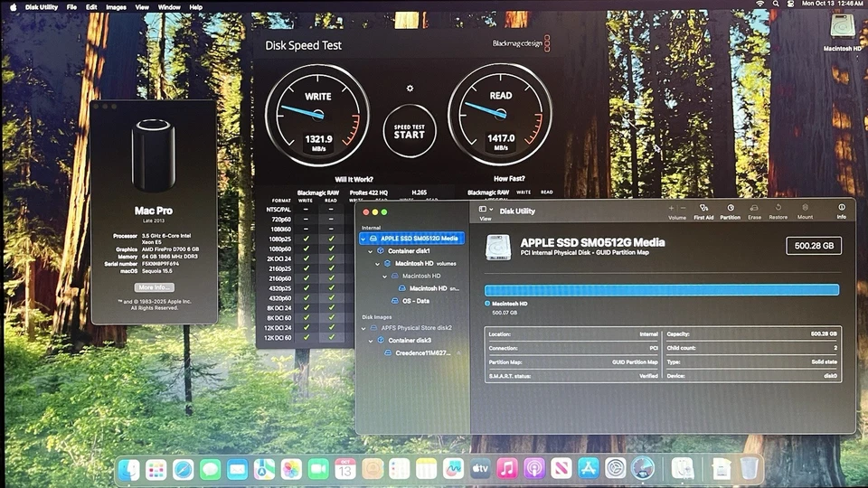Click the Macintosh HD legend label
The image size is (868, 488).
(x=509, y=304)
